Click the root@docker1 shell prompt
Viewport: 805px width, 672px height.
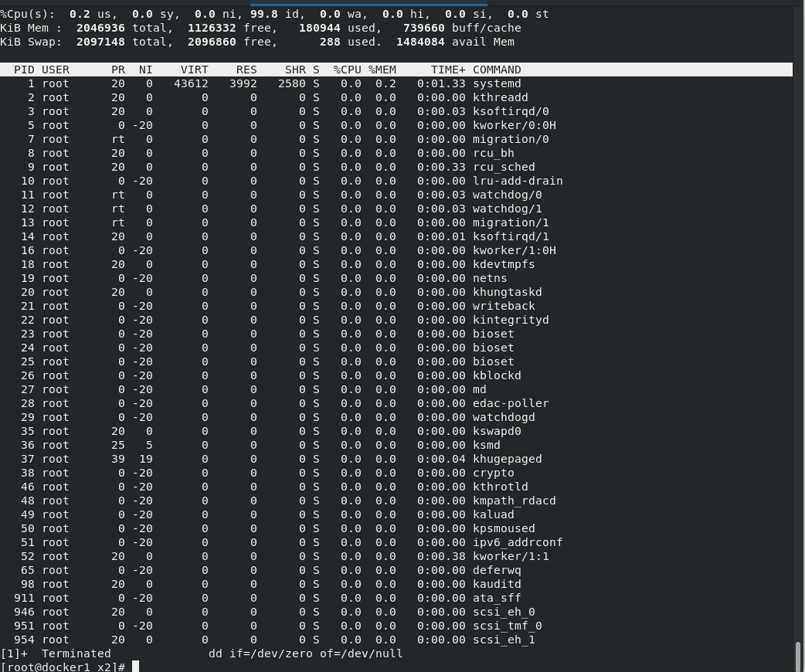coord(63,667)
